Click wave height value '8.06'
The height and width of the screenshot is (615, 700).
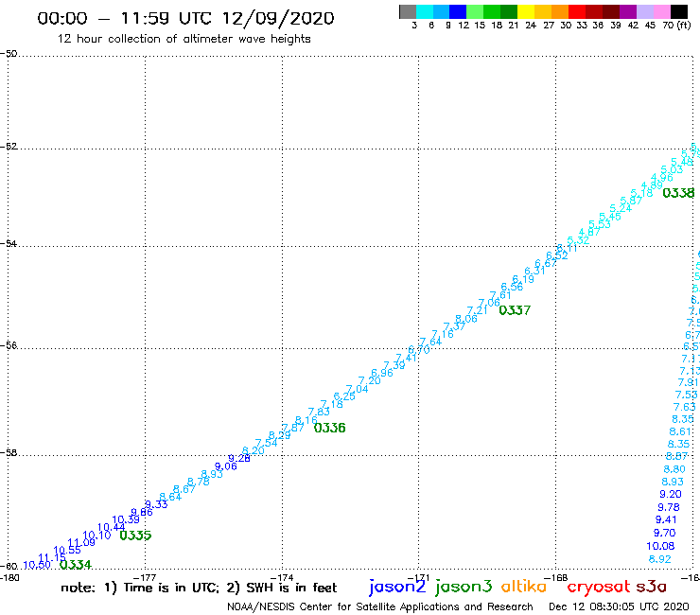[x=466, y=319]
